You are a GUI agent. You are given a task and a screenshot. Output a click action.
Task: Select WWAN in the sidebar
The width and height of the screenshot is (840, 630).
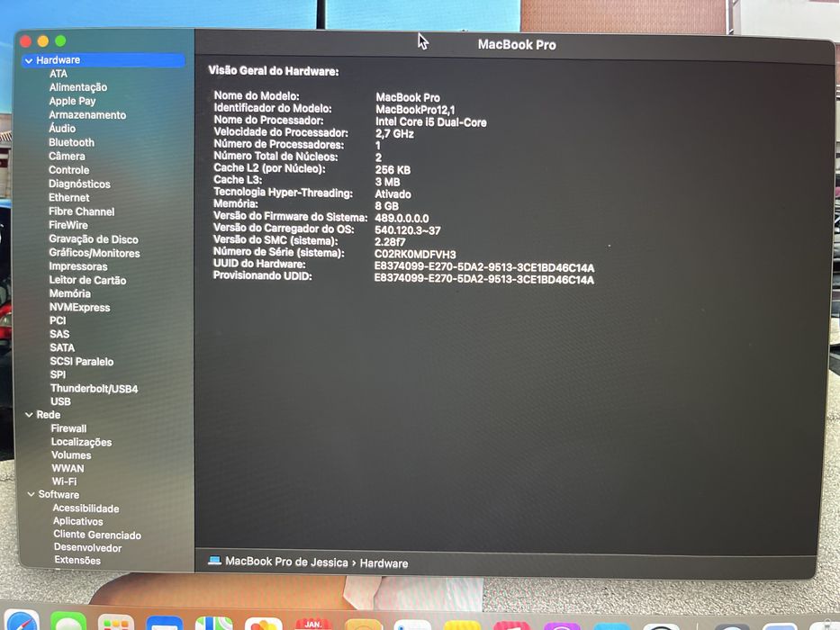click(x=68, y=468)
